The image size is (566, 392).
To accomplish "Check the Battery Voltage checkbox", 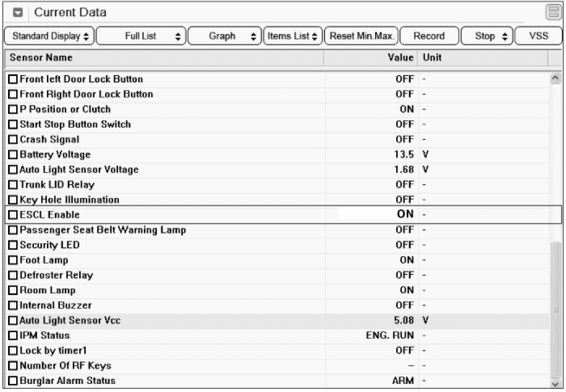I will tap(13, 155).
